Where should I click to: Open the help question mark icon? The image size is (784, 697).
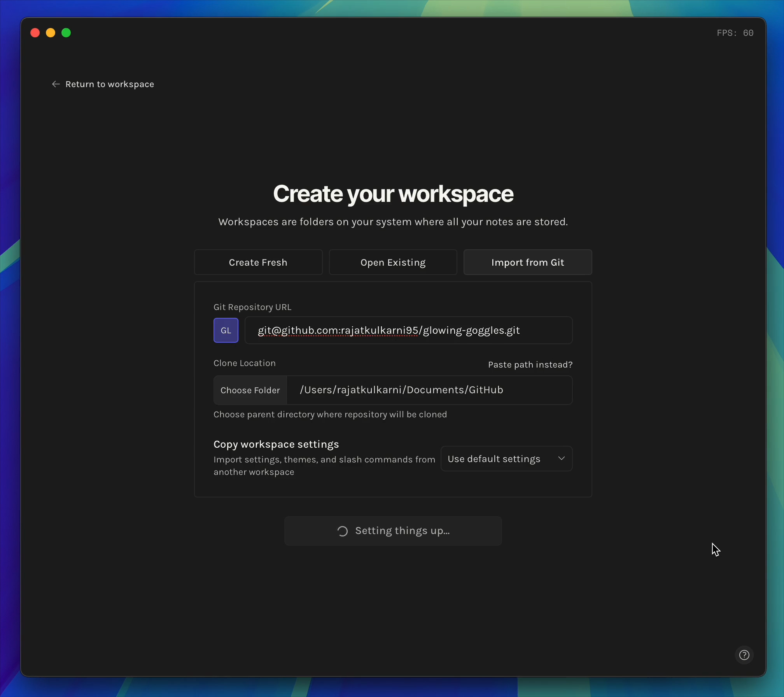click(744, 655)
